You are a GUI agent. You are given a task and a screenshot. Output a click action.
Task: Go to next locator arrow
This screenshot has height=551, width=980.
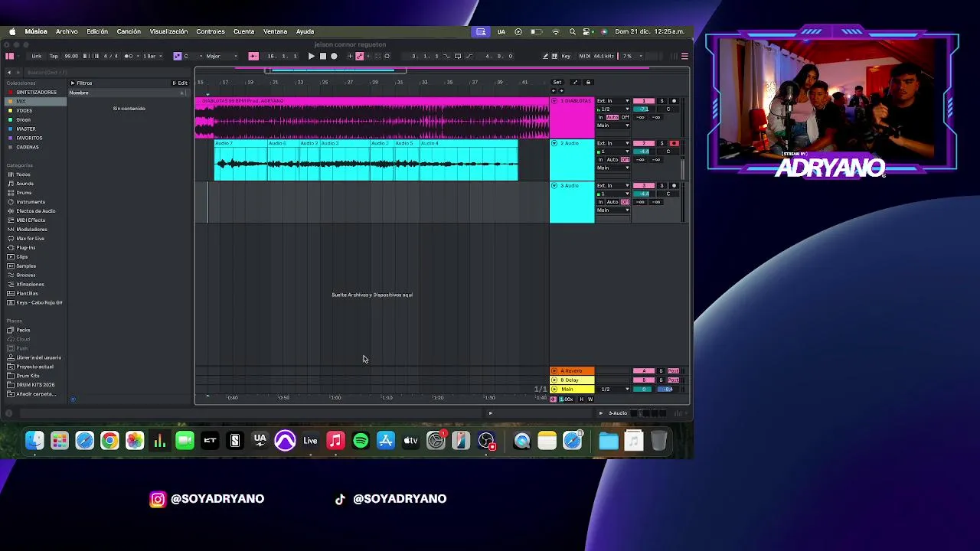(x=560, y=91)
